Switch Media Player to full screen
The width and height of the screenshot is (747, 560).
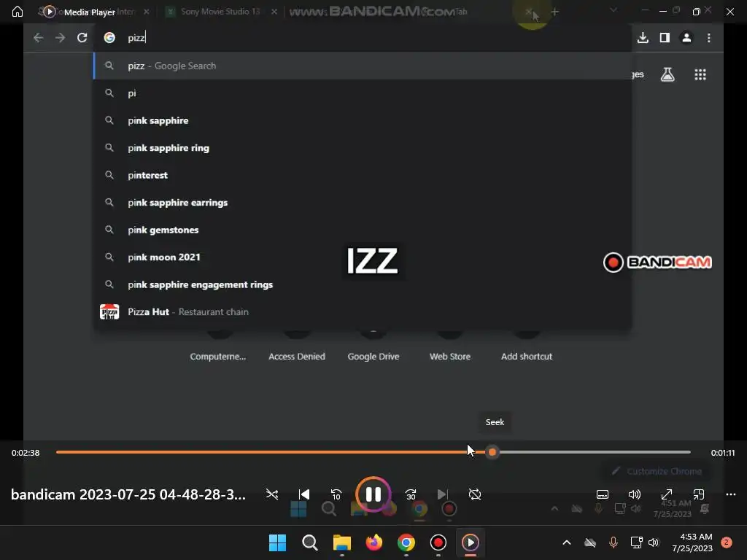pos(667,494)
